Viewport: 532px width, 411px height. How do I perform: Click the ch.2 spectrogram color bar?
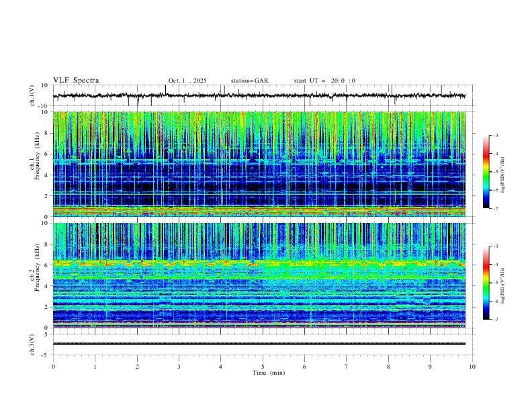click(486, 283)
